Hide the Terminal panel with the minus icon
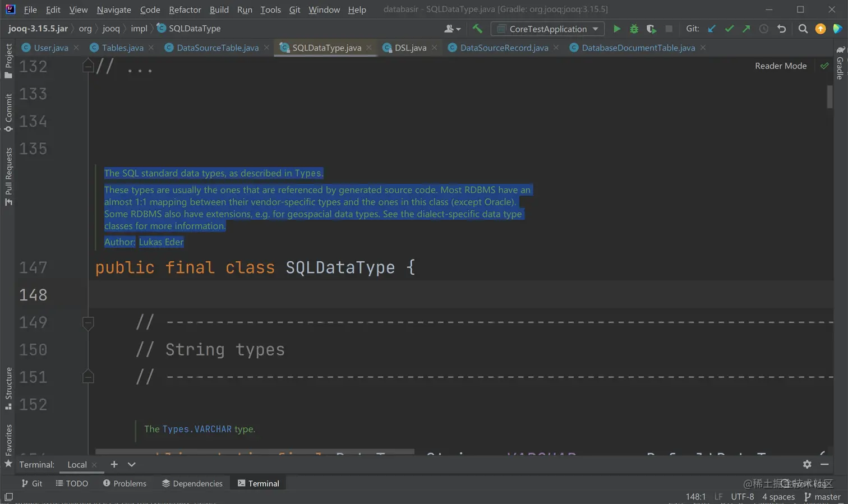The image size is (848, 504). (x=824, y=464)
